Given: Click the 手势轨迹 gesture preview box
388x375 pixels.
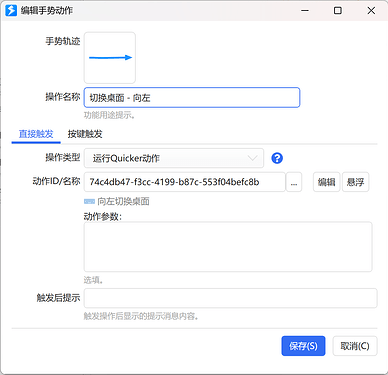Looking at the screenshot, I should 110,58.
